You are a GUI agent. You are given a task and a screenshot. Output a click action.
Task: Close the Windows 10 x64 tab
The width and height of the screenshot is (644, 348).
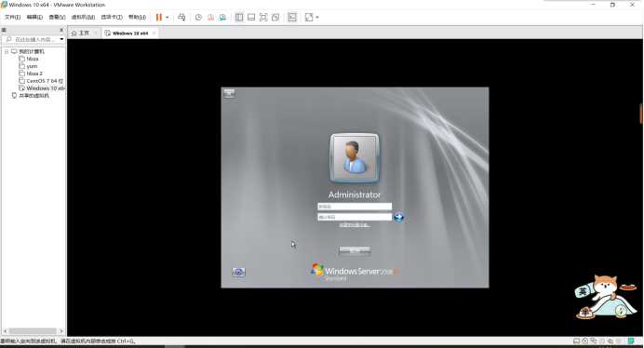(154, 33)
